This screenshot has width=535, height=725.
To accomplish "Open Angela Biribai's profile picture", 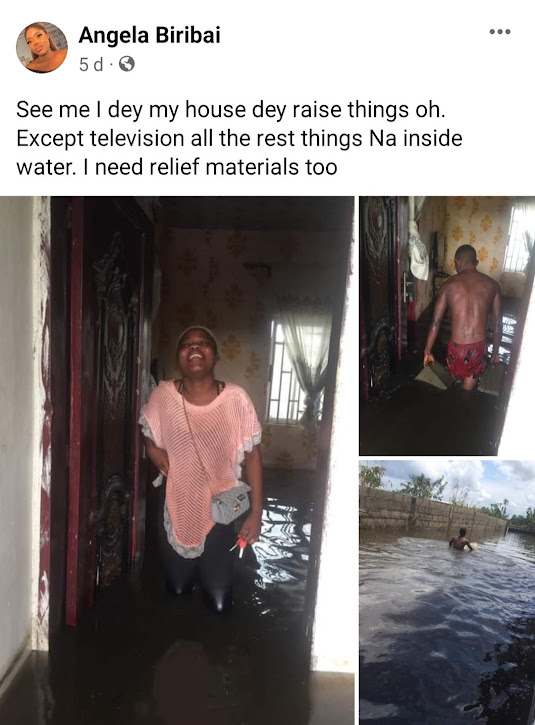I will [x=42, y=47].
